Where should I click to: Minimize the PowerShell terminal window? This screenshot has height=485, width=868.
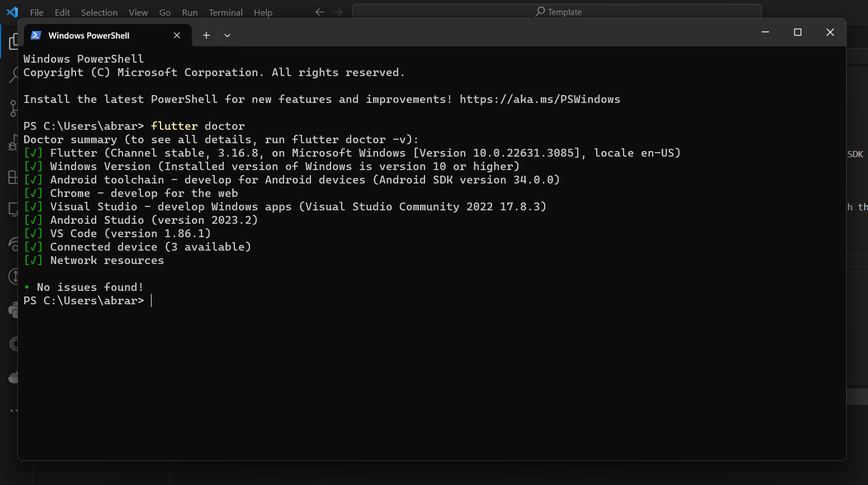pos(765,32)
